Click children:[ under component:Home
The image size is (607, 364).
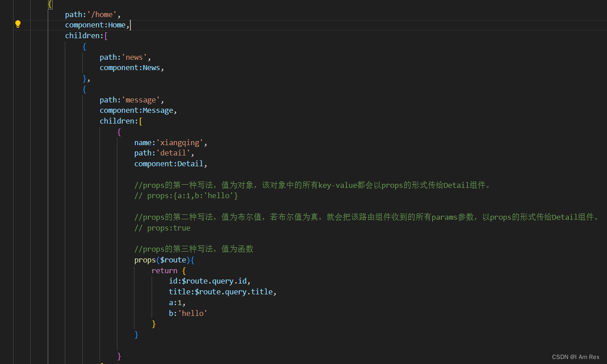87,36
